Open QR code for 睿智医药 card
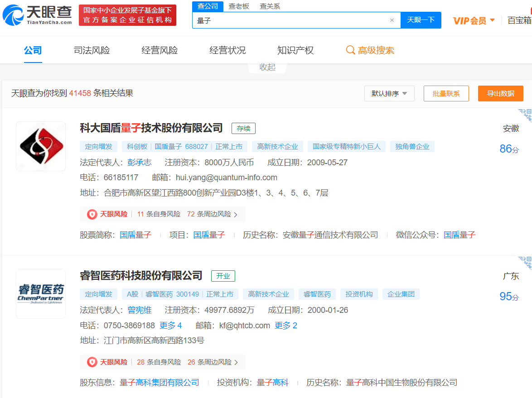This screenshot has height=398, width=532. coord(525,263)
